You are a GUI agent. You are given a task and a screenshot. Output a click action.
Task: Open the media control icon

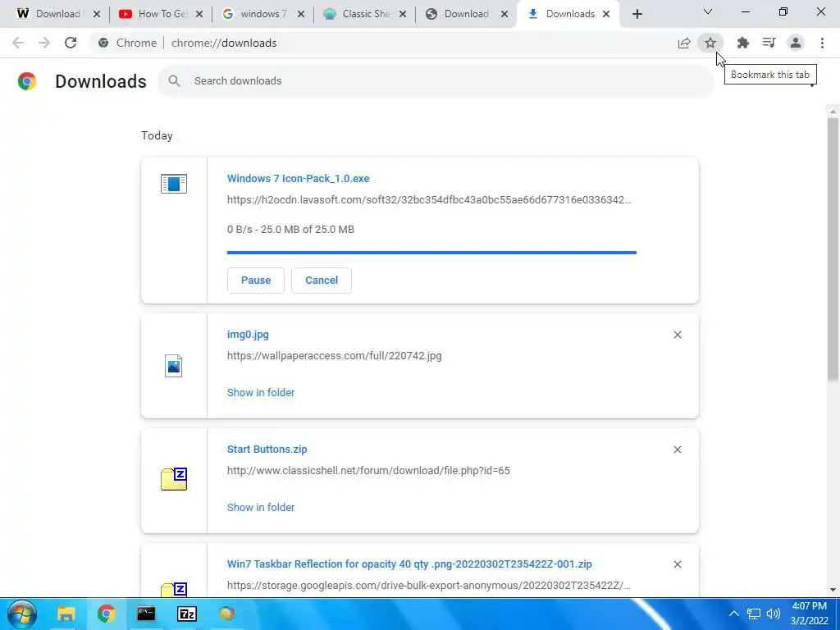point(769,43)
